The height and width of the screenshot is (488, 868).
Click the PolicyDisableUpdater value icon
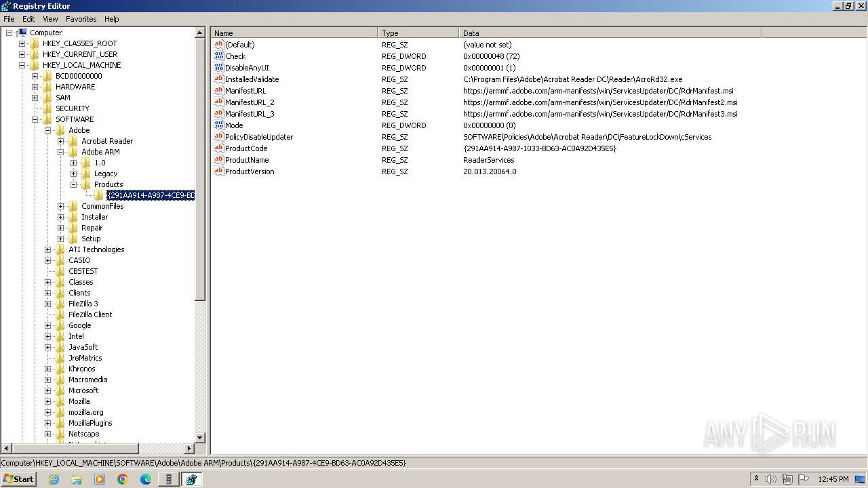pyautogui.click(x=218, y=136)
